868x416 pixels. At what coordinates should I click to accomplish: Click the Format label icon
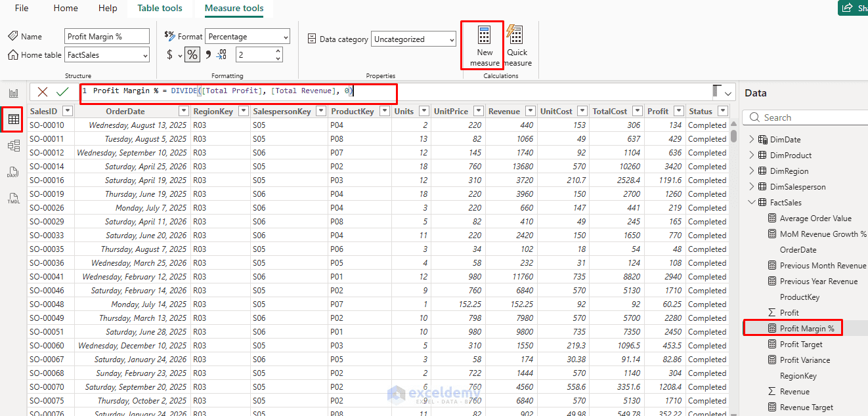169,36
